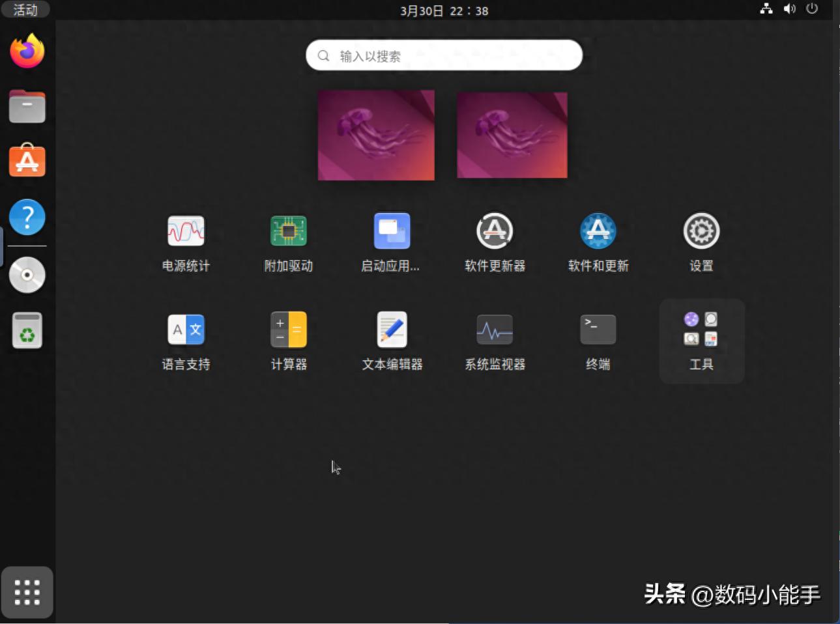
Task: Open Ubuntu Software from the dock
Action: tap(27, 161)
